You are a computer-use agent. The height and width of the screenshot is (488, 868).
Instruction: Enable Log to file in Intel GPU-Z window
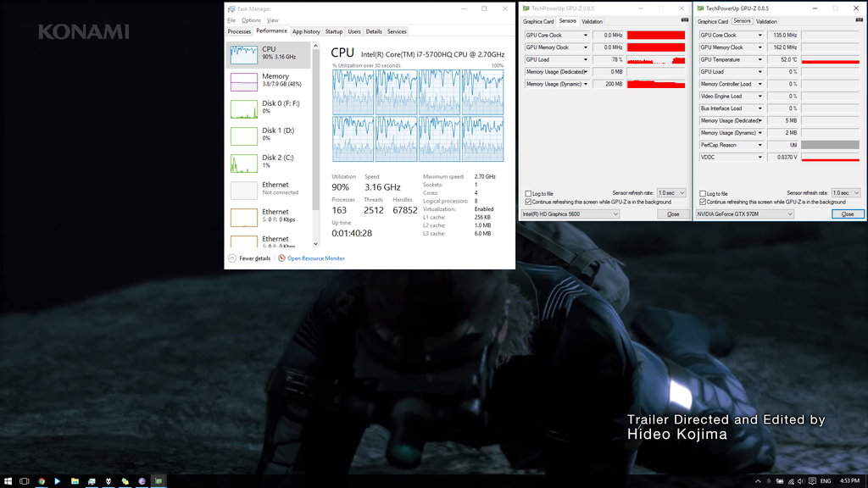click(x=528, y=194)
